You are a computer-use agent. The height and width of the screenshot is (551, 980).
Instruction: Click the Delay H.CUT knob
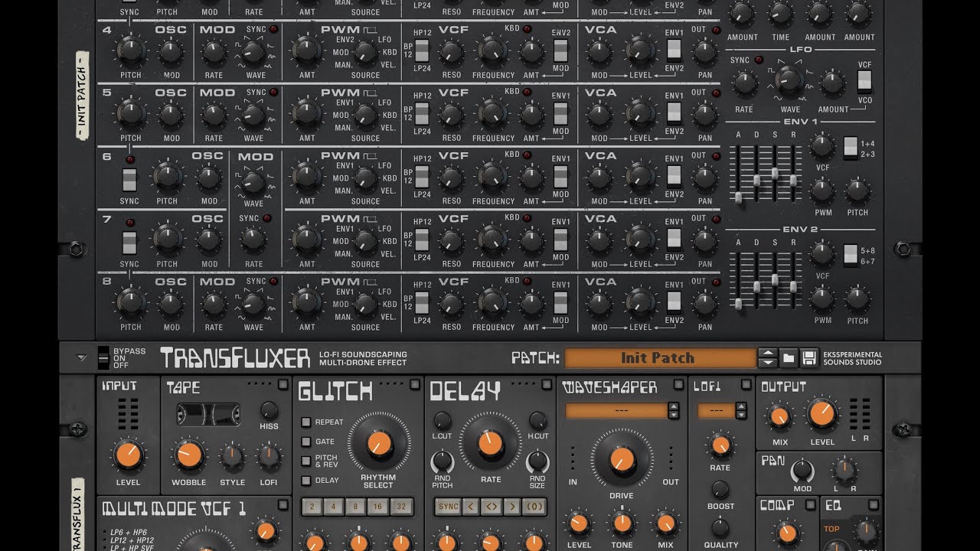tap(538, 420)
